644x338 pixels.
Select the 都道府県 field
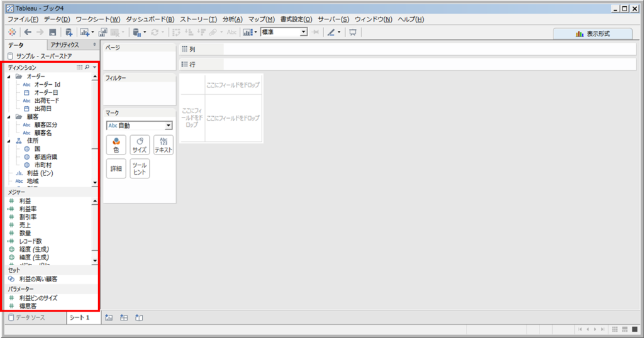pos(45,157)
